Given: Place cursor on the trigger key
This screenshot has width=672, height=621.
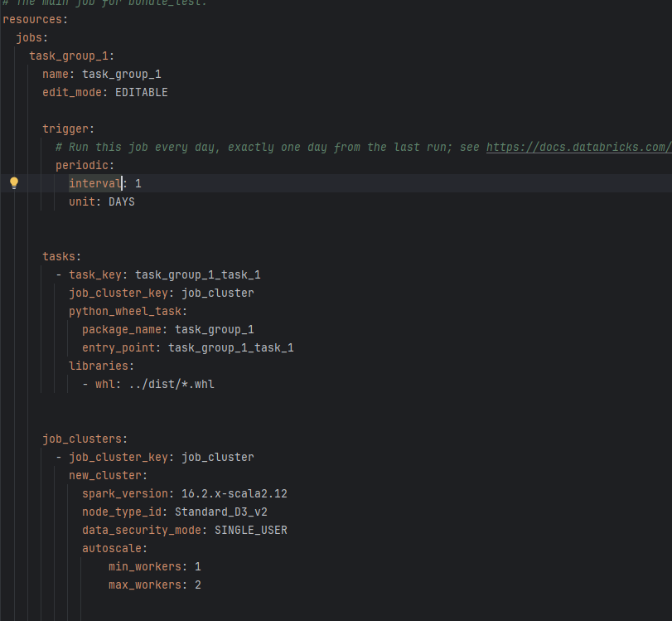Looking at the screenshot, I should tap(65, 129).
